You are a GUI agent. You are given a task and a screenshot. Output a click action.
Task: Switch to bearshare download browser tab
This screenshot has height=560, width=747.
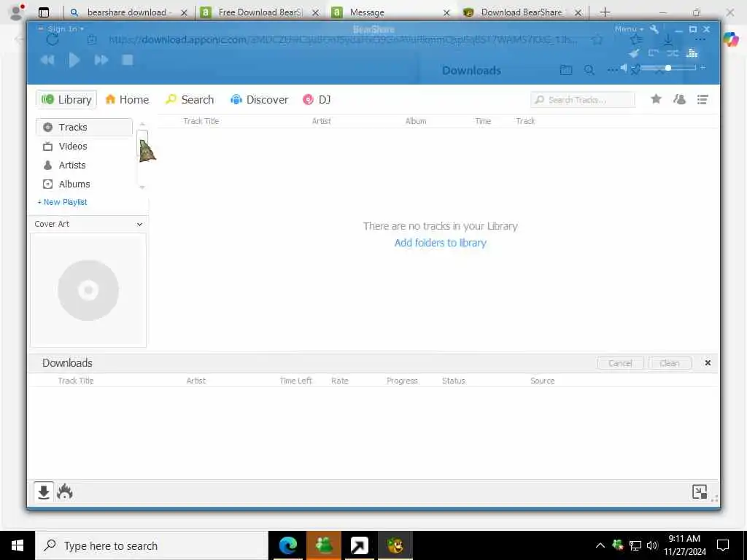(128, 12)
